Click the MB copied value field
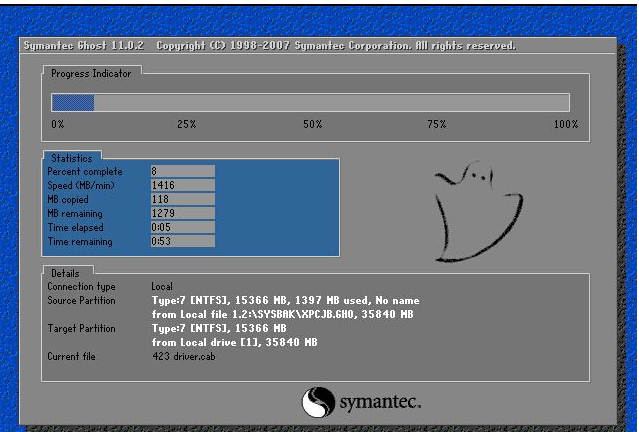Image resolution: width=639 pixels, height=432 pixels. 182,199
